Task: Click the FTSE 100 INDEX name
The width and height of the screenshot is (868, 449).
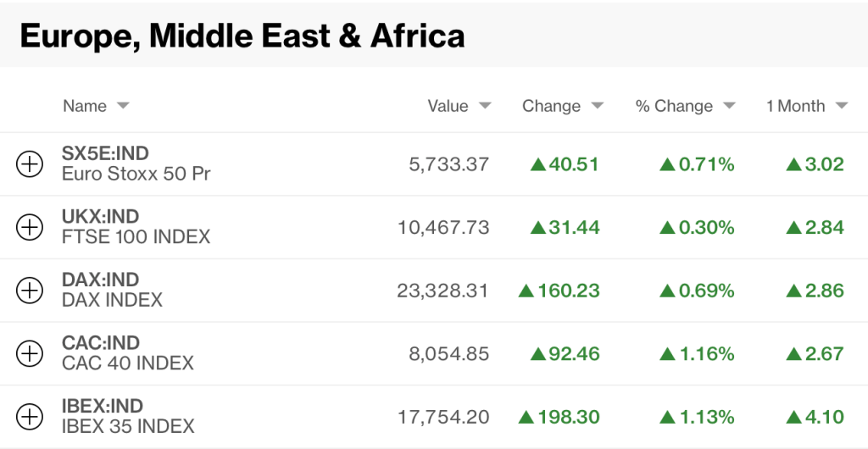Action: [136, 237]
